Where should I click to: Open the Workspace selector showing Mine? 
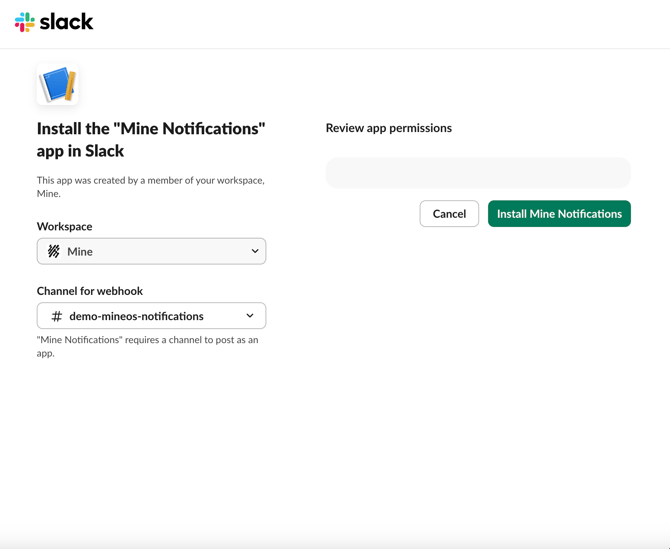click(151, 252)
